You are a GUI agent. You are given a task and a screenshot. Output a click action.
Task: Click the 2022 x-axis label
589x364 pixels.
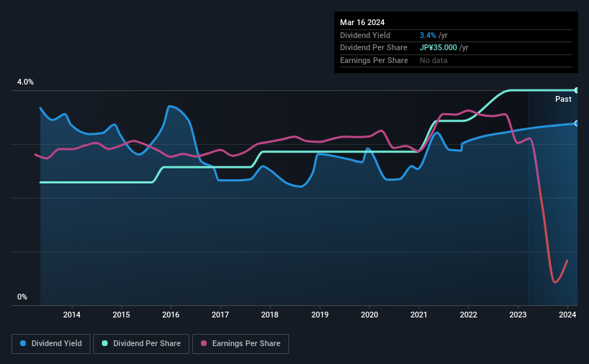(x=468, y=315)
